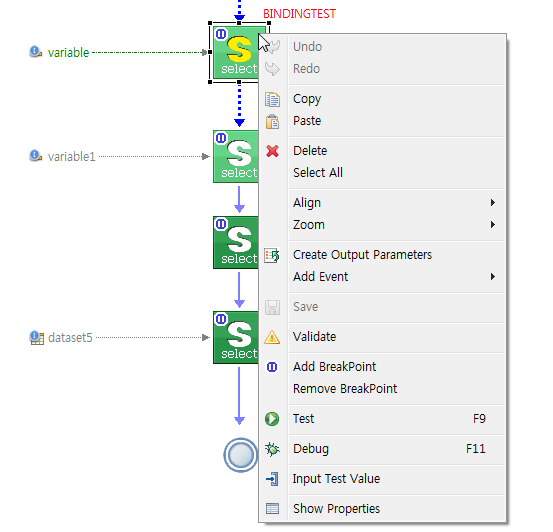The width and height of the screenshot is (553, 532).
Task: Click the Show Properties table icon
Action: coord(272,508)
